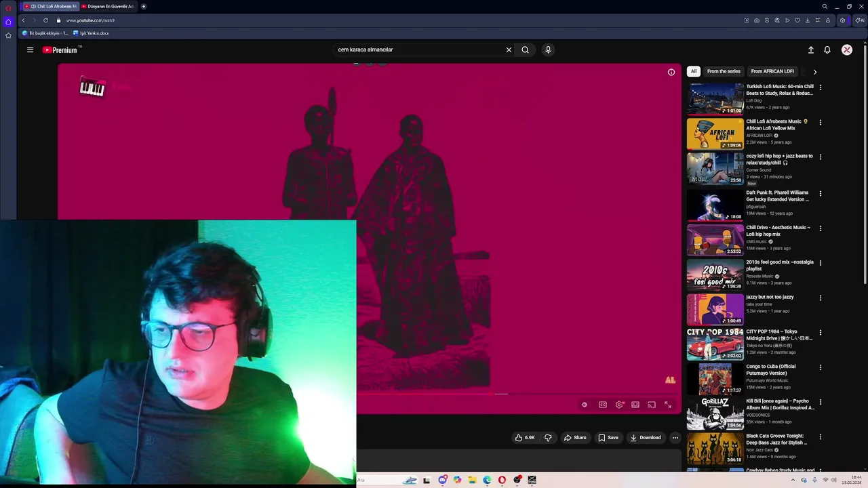Open the account avatar menu
Image resolution: width=868 pixels, height=488 pixels.
847,49
